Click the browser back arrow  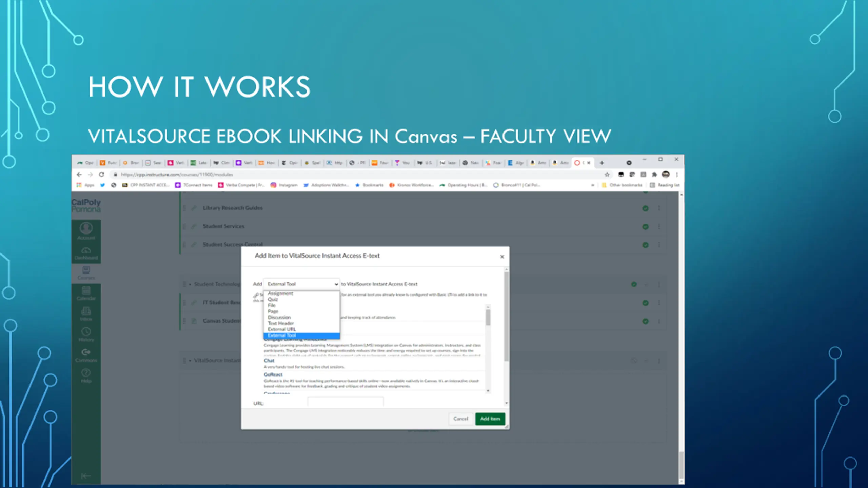(x=79, y=175)
